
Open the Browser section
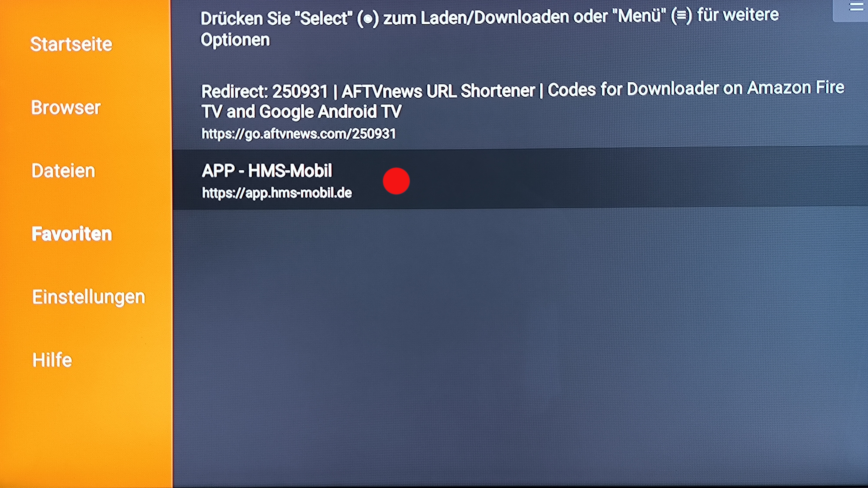pos(66,107)
